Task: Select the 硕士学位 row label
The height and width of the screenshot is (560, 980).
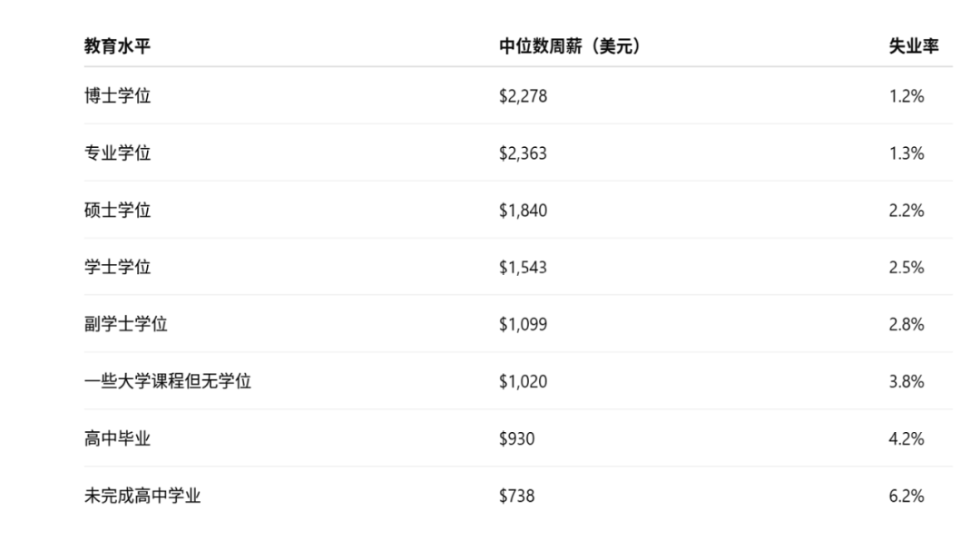Action: coord(117,210)
